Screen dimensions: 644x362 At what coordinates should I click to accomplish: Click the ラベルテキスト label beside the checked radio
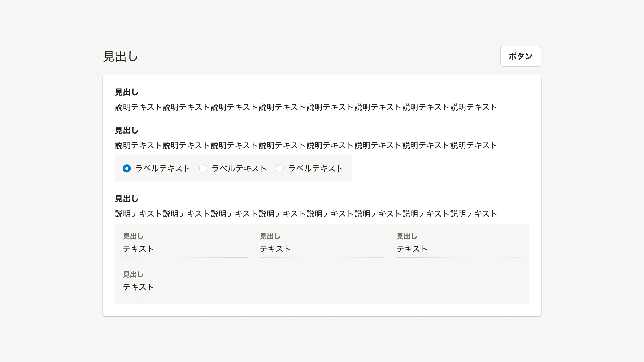163,169
